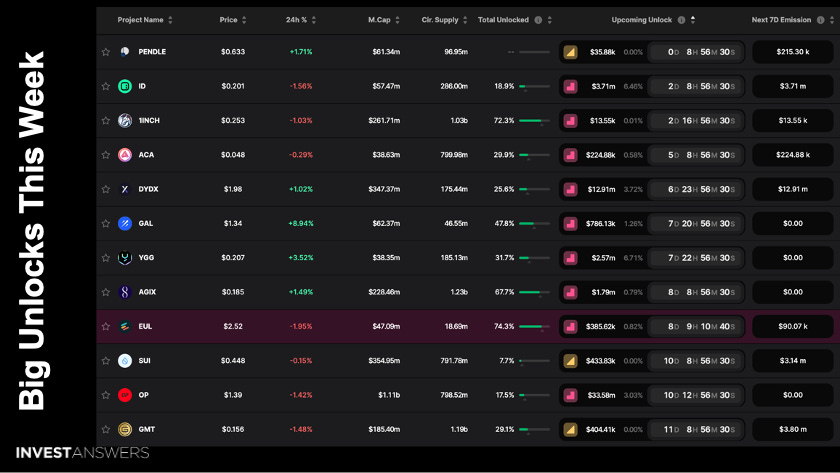840x473 pixels.
Task: Click the PENDLE token logo
Action: tap(125, 52)
